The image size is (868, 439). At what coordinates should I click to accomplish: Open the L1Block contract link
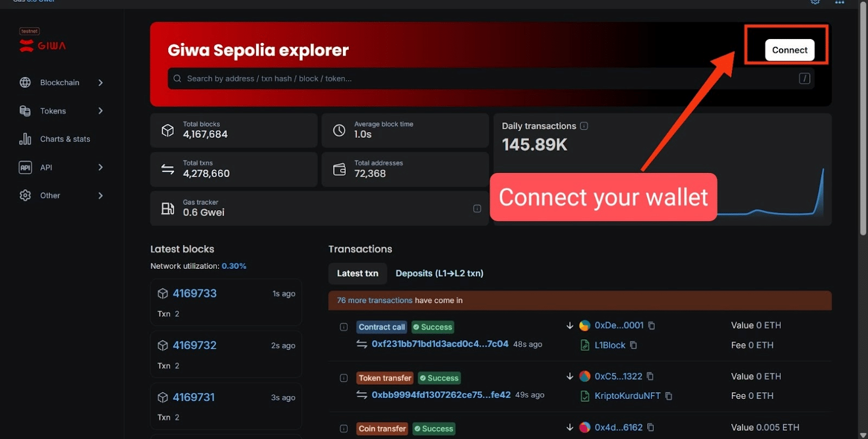(x=610, y=345)
